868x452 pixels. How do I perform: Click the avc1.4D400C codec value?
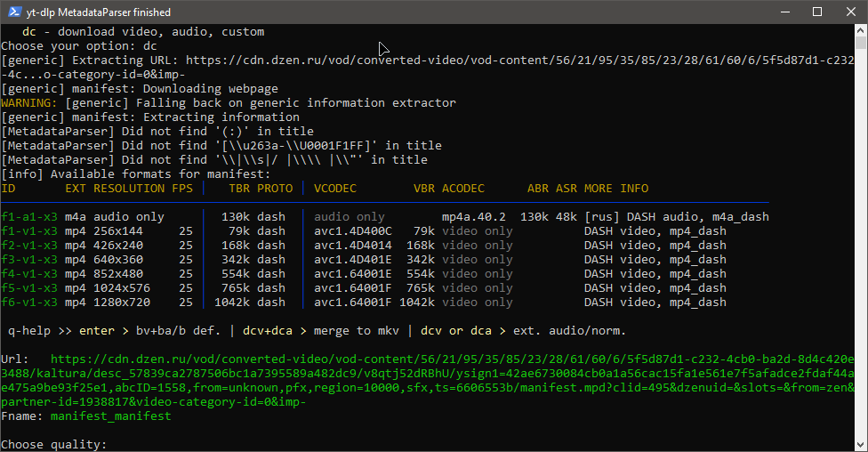click(x=353, y=231)
